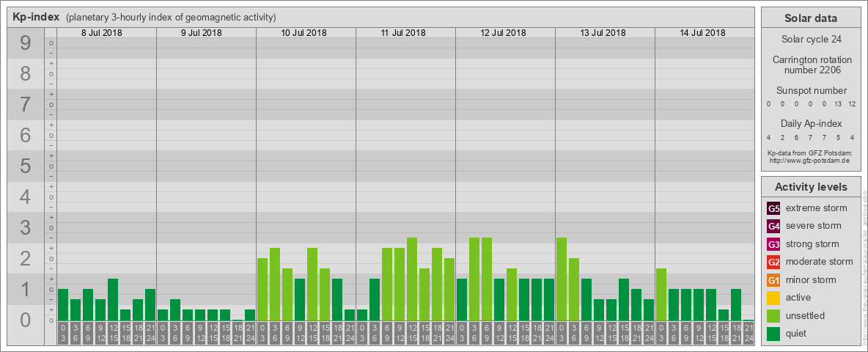Click the extreme storm legend label
This screenshot has height=352, width=868.
click(x=817, y=209)
